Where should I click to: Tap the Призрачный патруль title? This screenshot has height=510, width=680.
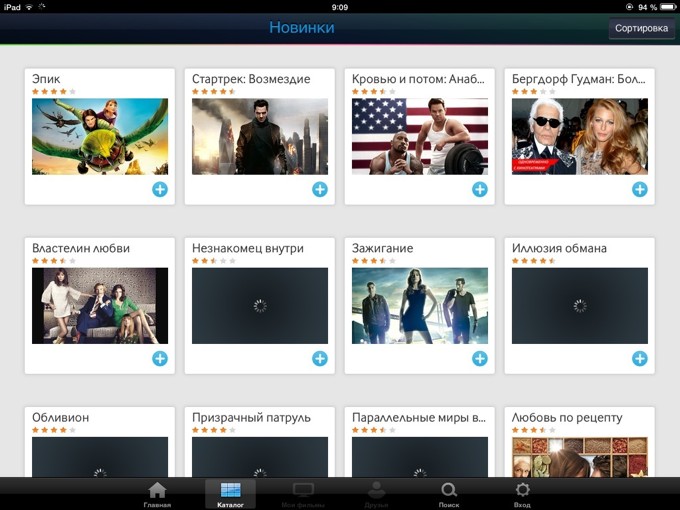click(x=251, y=417)
